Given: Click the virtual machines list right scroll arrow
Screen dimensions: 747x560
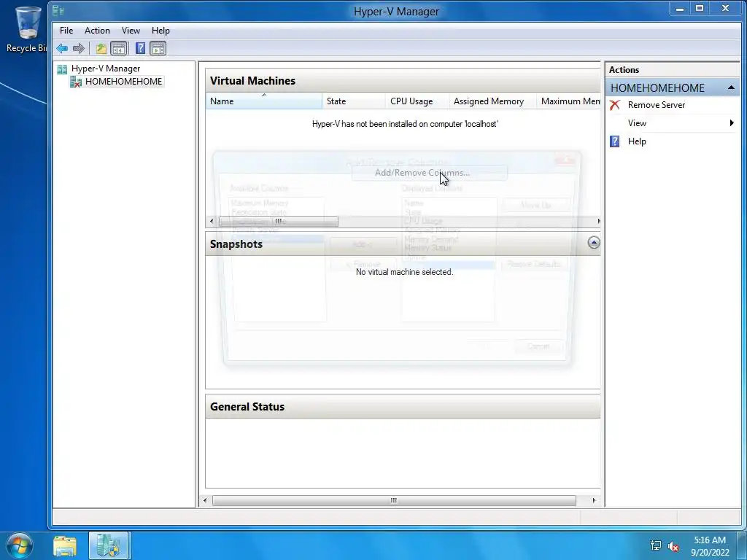Looking at the screenshot, I should click(598, 221).
